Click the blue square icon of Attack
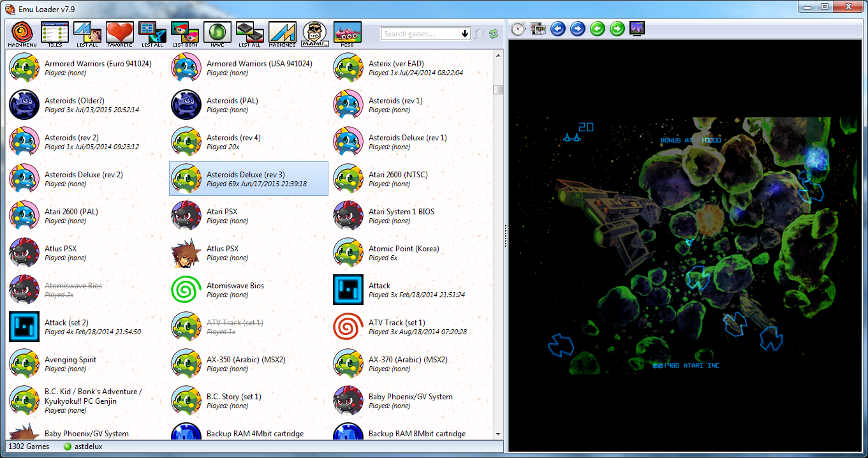868x458 pixels. pos(349,290)
